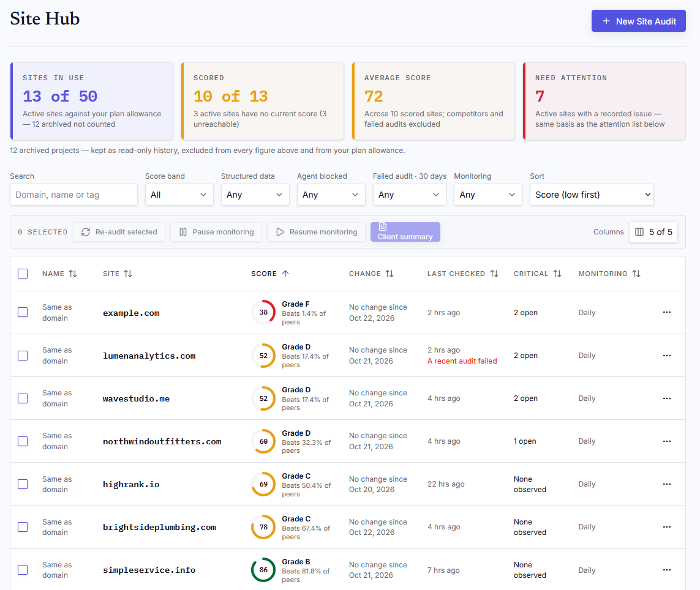Open the Monitoring filter dropdown
The image size is (700, 590).
tap(487, 195)
